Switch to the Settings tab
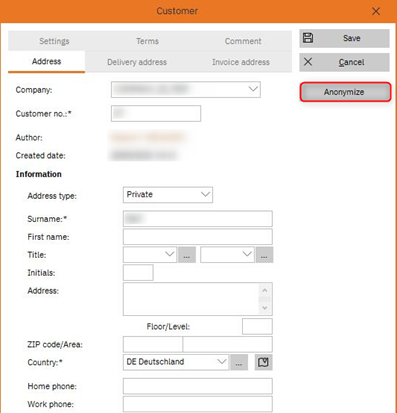This screenshot has height=413, width=397. click(x=54, y=41)
